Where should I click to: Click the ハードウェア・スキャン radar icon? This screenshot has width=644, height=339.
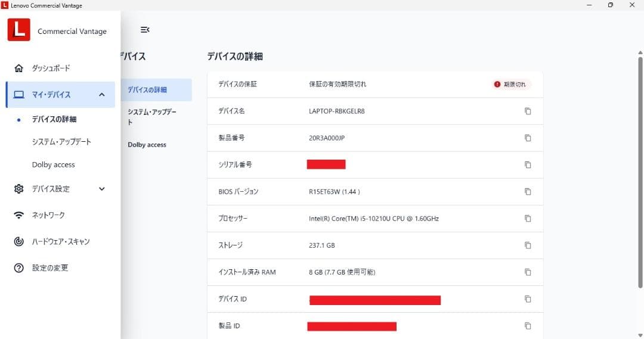coord(19,241)
